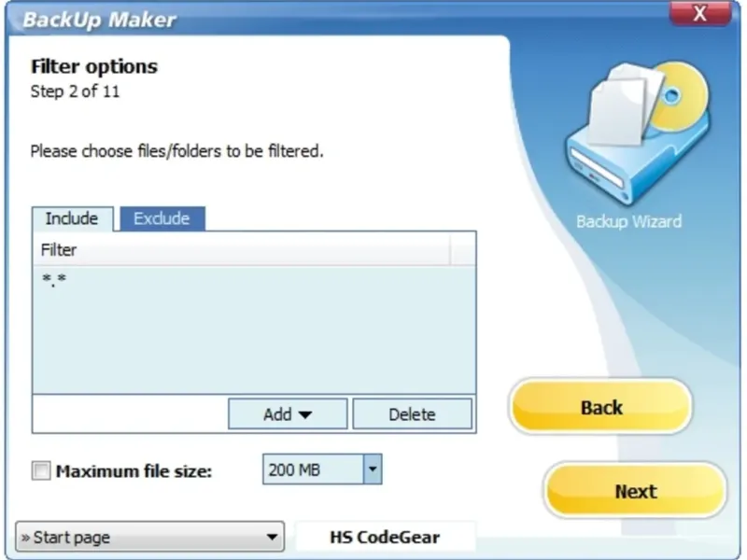Go Back to the previous step
Screen dimensions: 747x560
tap(601, 407)
